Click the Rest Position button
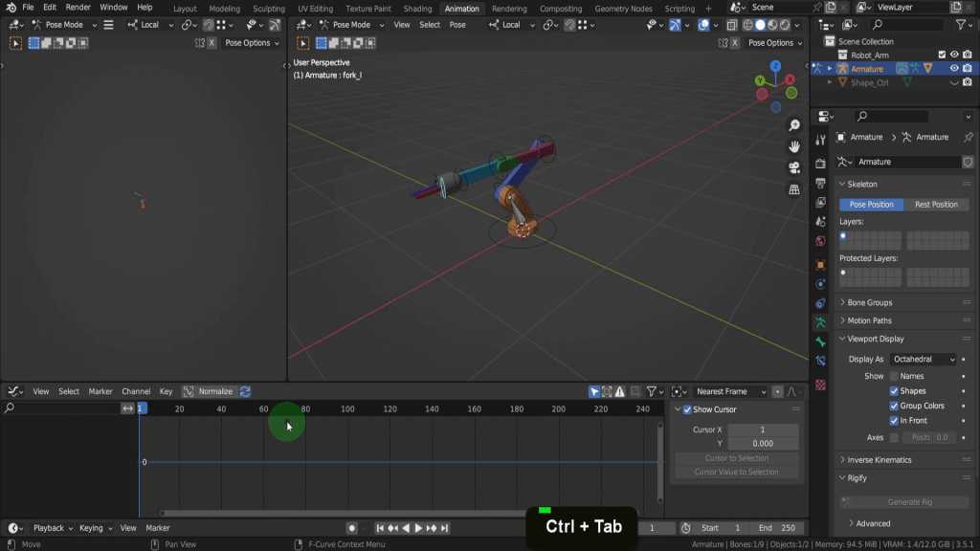The height and width of the screenshot is (551, 980). click(x=936, y=205)
